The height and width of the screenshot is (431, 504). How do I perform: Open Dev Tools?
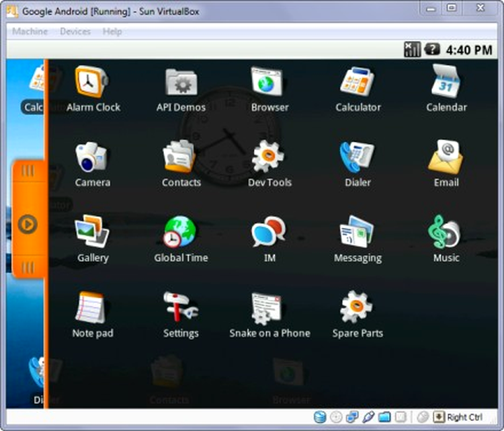[269, 164]
